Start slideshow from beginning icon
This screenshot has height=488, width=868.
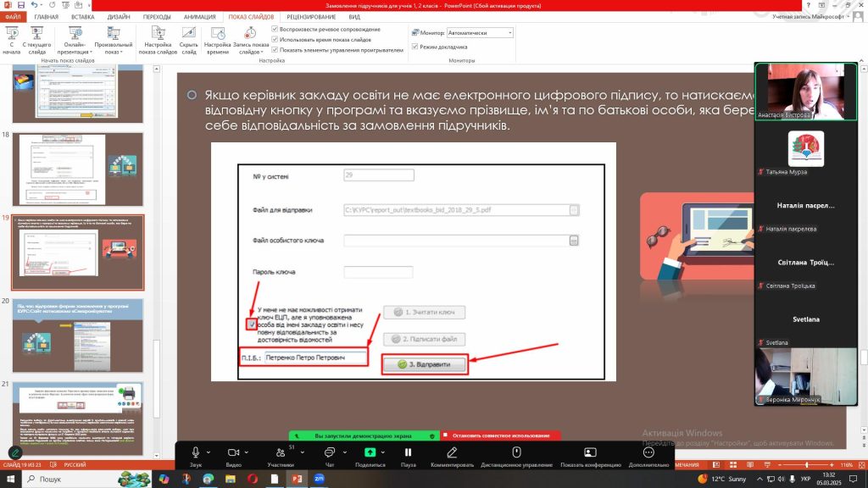[x=11, y=33]
